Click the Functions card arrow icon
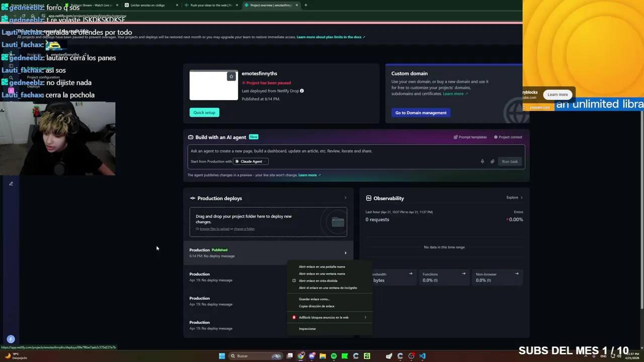 point(464,274)
